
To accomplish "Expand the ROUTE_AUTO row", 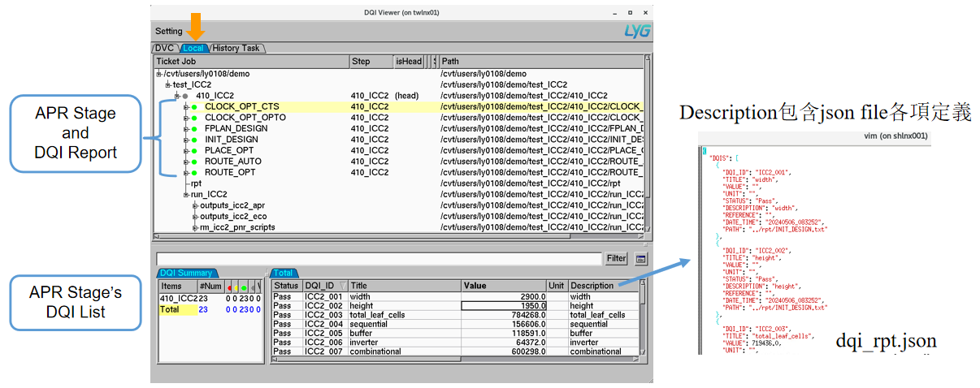I will click(186, 162).
